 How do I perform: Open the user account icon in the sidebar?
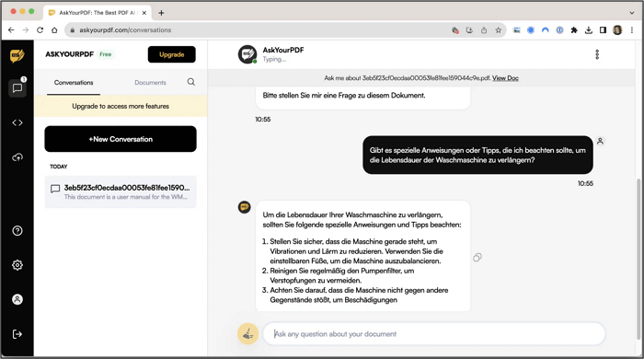point(17,299)
